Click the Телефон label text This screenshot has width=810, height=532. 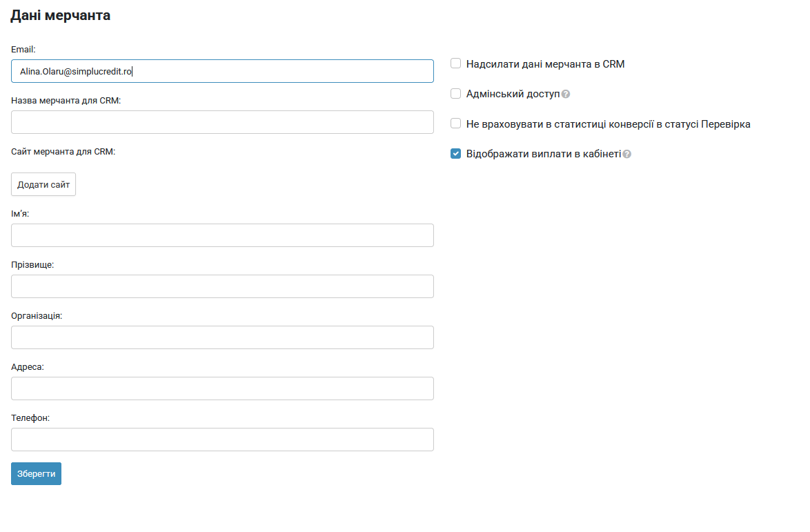tap(30, 417)
